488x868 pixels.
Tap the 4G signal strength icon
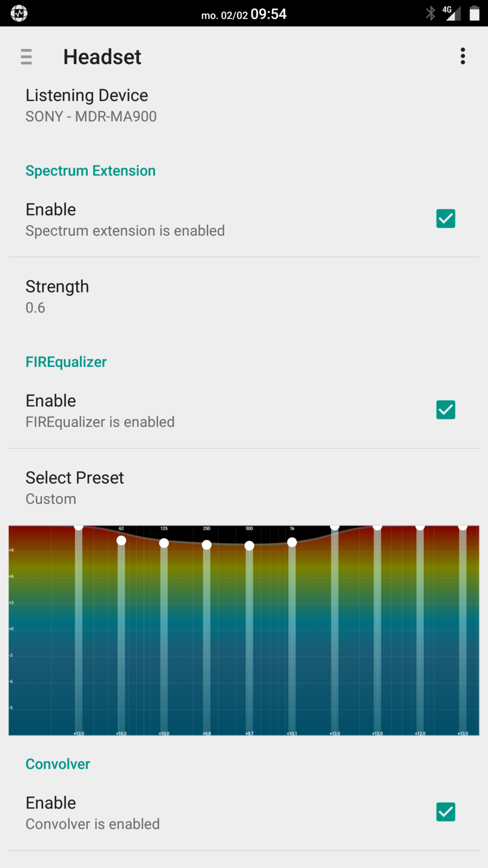(452, 12)
